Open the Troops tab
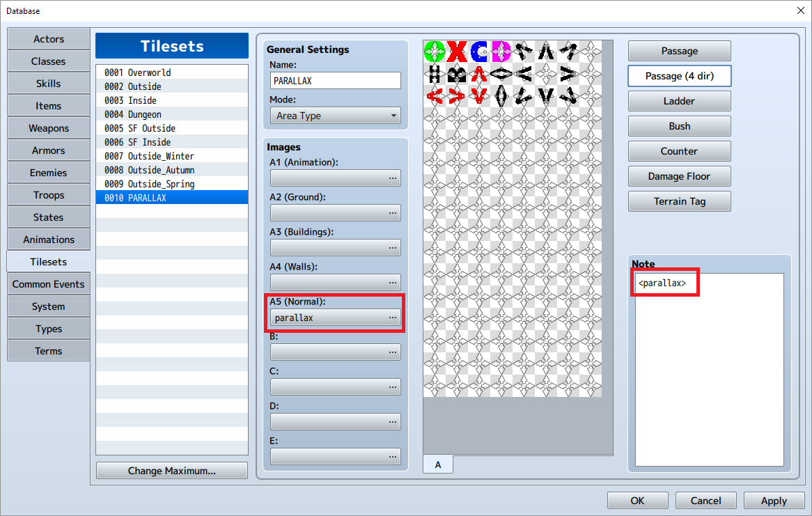The image size is (812, 516). point(49,195)
